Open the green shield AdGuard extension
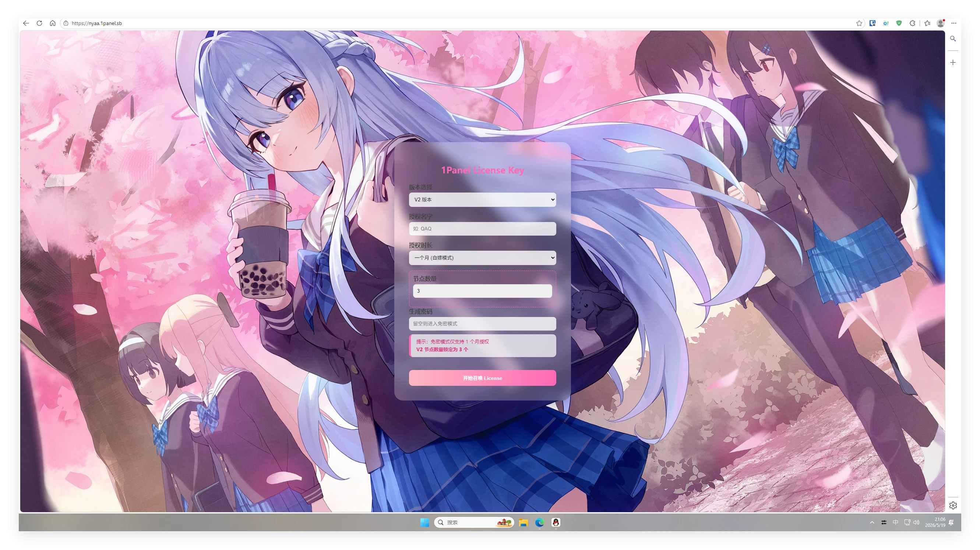This screenshot has width=980, height=550. click(x=899, y=23)
